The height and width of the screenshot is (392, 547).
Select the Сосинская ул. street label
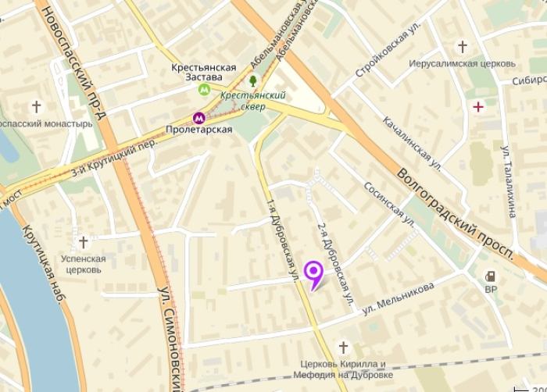tap(389, 205)
